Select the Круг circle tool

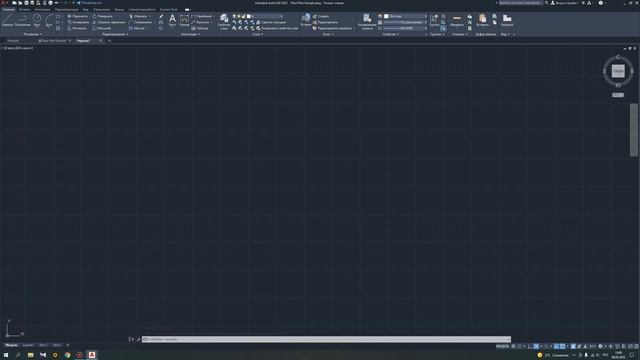point(37,20)
